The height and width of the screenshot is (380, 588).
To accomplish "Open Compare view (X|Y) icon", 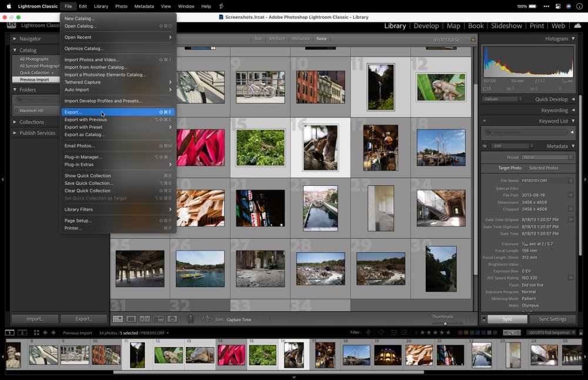I will pos(145,319).
